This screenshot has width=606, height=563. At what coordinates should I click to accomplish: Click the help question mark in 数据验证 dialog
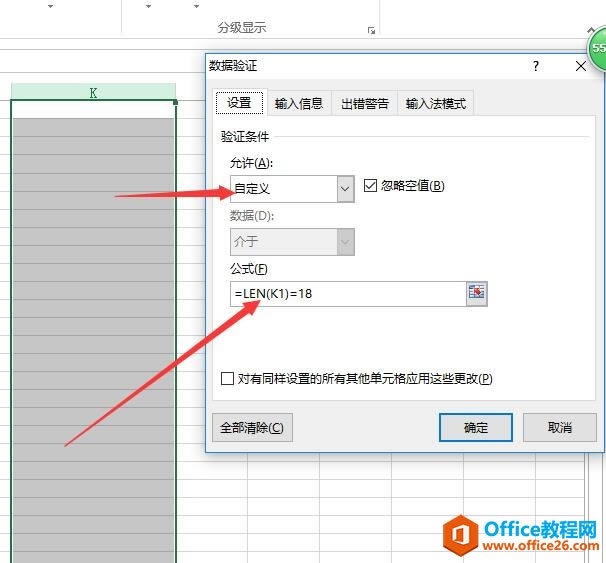click(x=536, y=66)
